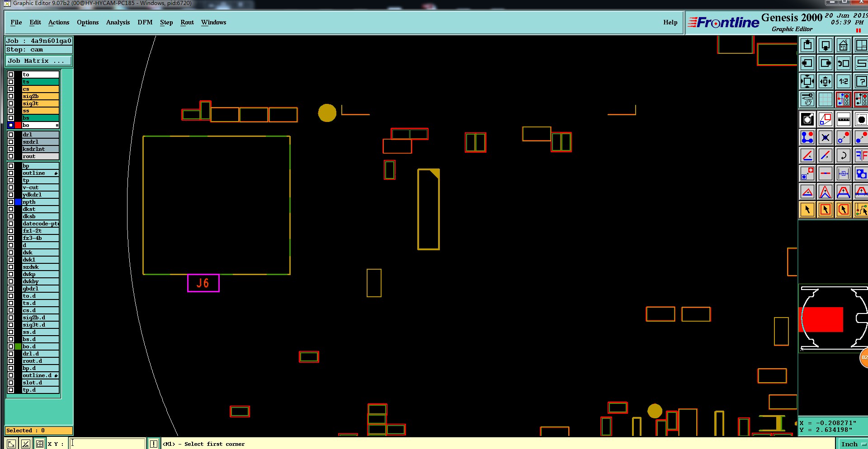Open the Analysis menu

(118, 22)
